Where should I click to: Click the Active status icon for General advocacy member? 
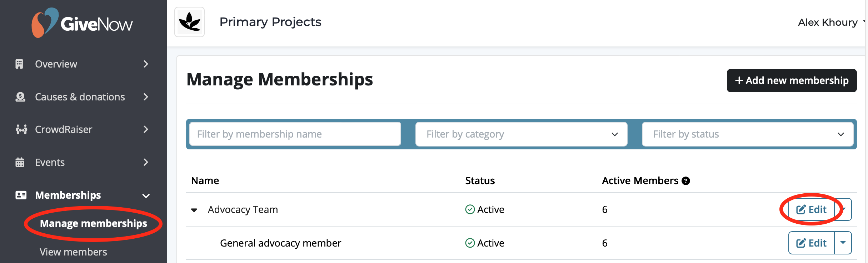[x=470, y=243]
